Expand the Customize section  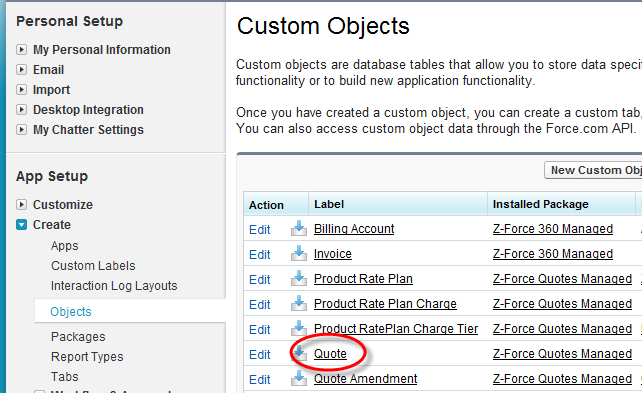pos(21,204)
